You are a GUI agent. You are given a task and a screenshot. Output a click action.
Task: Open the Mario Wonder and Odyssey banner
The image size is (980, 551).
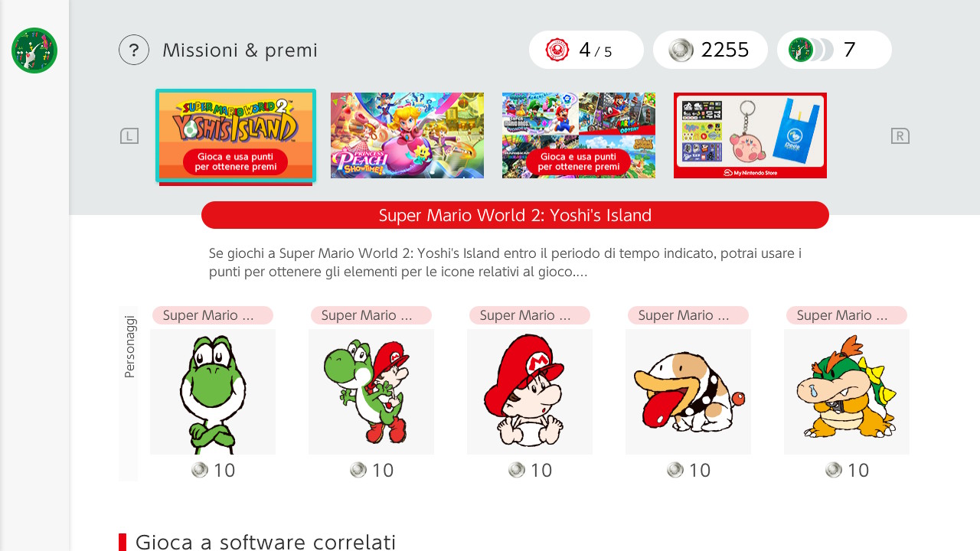579,135
